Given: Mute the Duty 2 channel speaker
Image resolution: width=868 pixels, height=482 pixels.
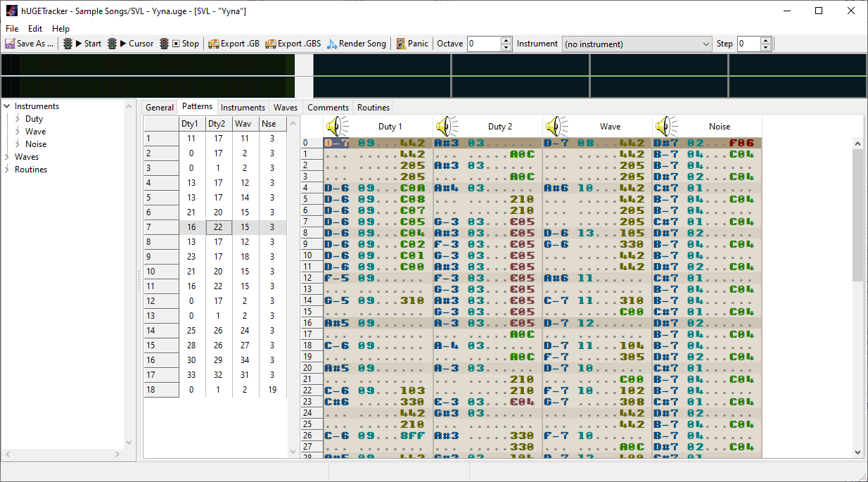Looking at the screenshot, I should (x=447, y=127).
